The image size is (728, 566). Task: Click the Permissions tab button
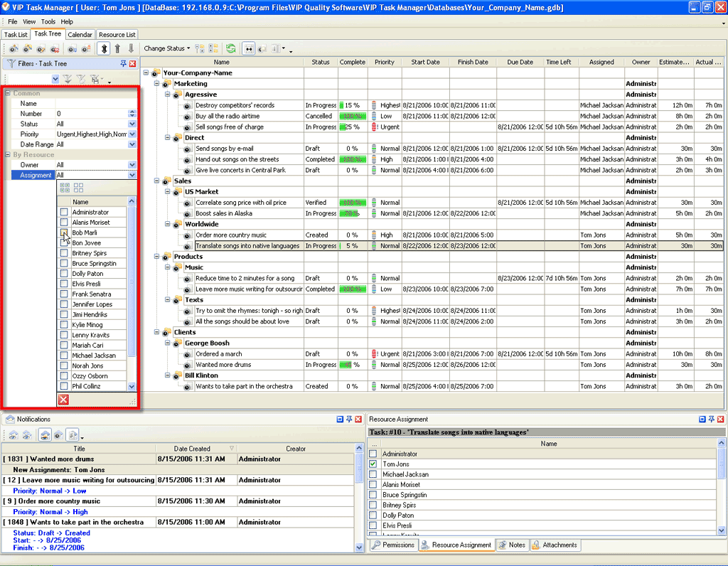(393, 545)
